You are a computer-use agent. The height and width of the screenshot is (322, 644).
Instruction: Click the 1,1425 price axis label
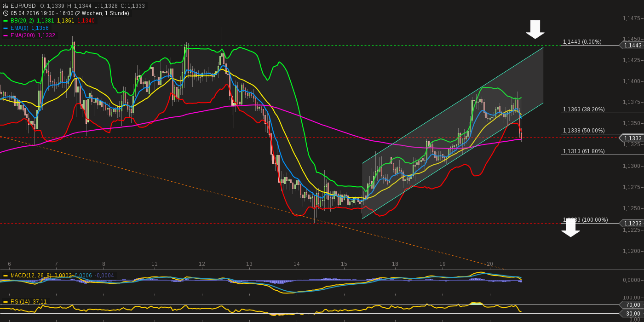(631, 60)
